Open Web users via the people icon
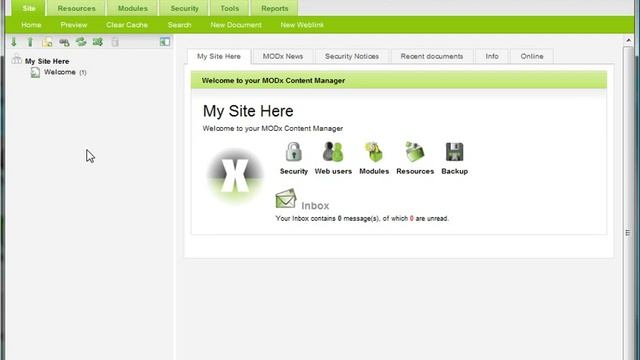The width and height of the screenshot is (640, 360). [333, 152]
